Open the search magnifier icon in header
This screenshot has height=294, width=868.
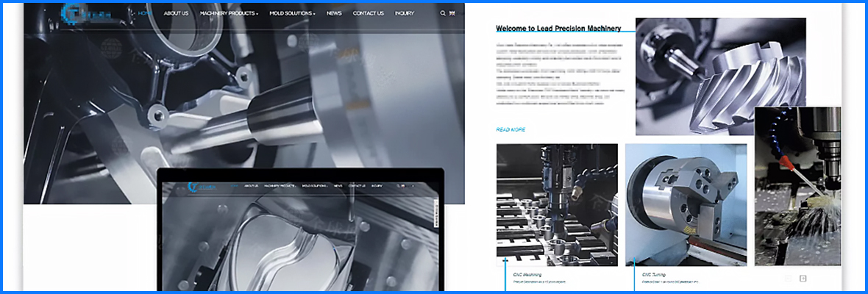pyautogui.click(x=442, y=13)
